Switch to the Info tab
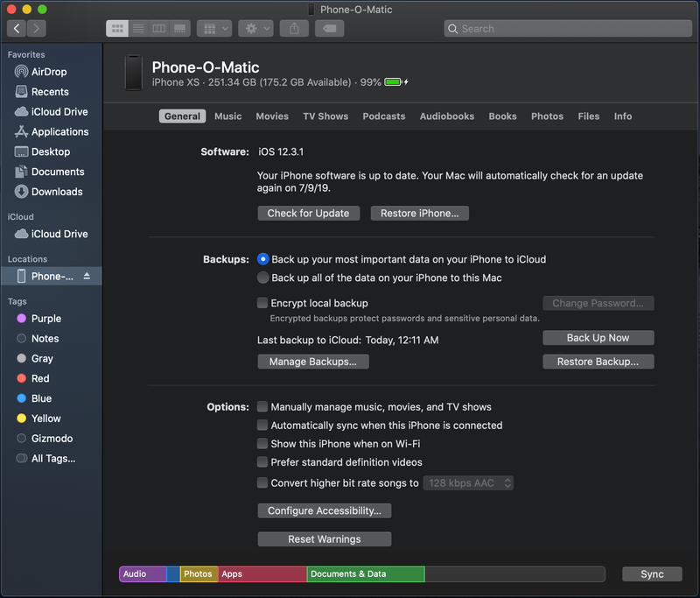The image size is (700, 598). click(623, 116)
